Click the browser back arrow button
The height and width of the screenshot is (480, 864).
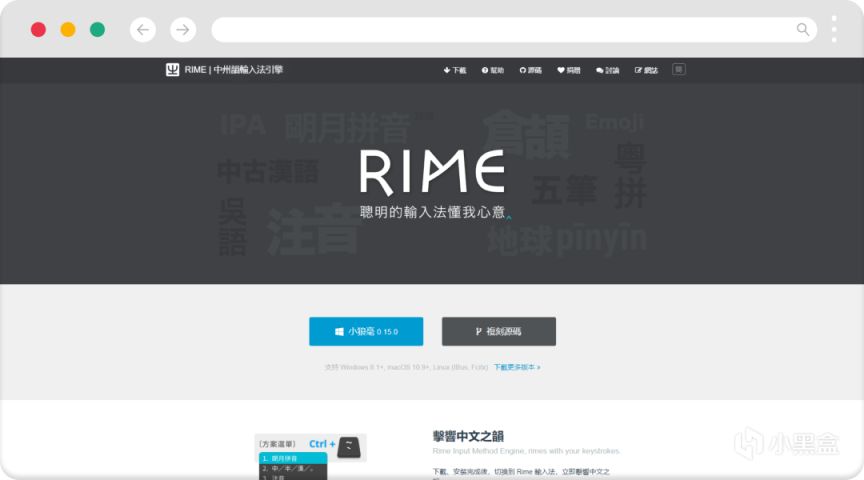tap(143, 30)
